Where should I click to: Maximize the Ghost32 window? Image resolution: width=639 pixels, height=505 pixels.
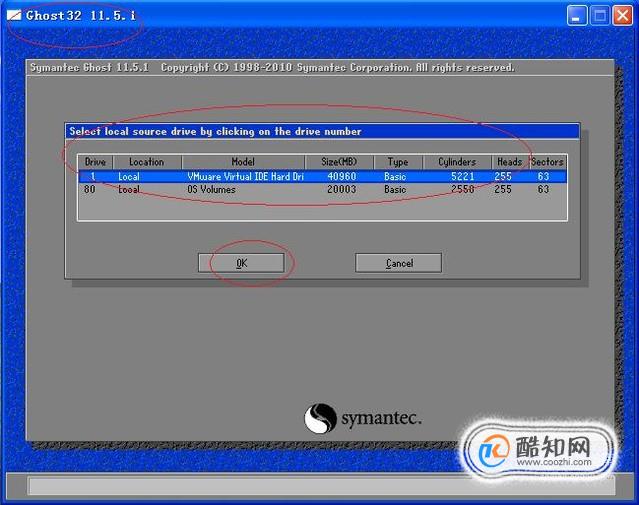coord(600,16)
